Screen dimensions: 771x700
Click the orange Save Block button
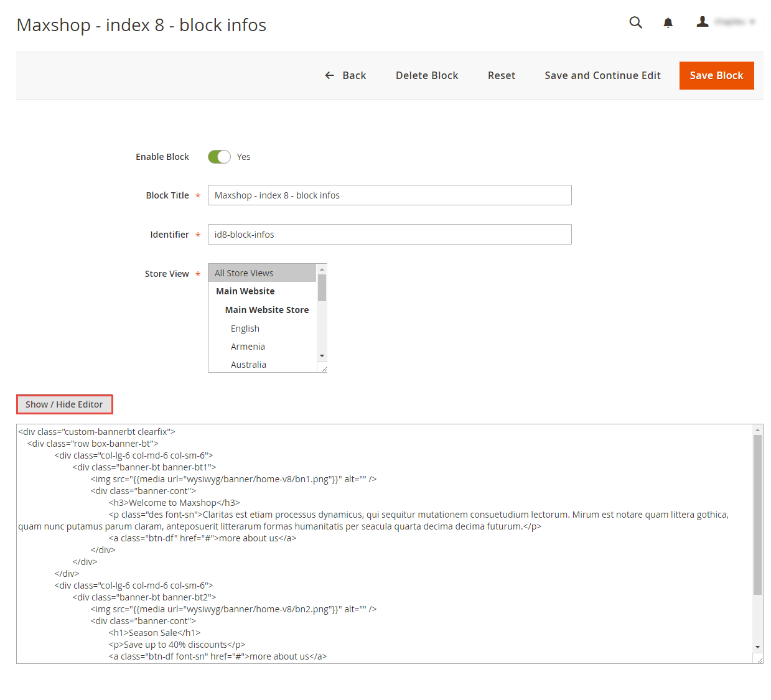click(716, 75)
